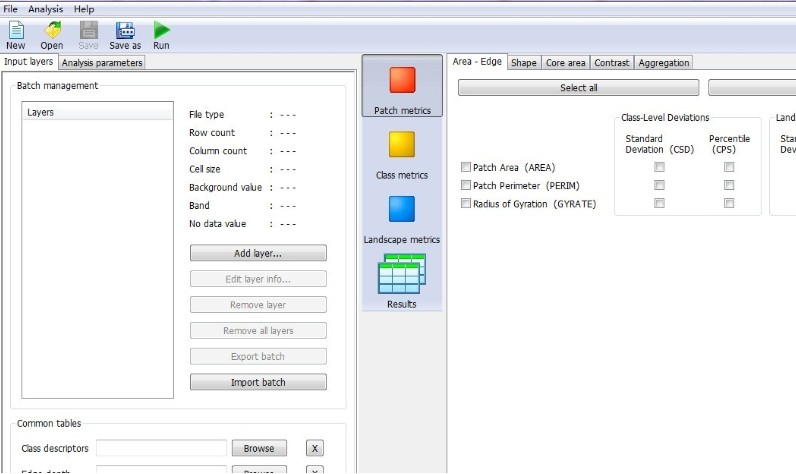Click the Edit layer info... button
The image size is (796, 474).
pos(258,279)
